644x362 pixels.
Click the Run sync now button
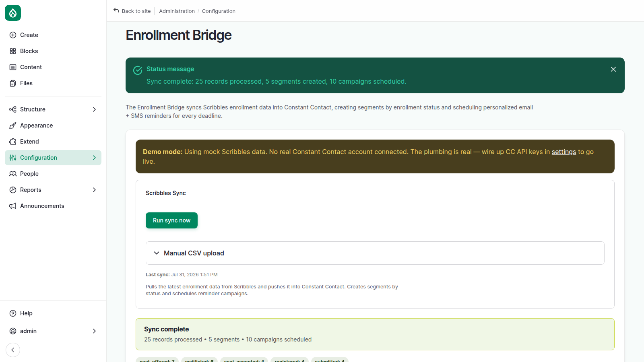pyautogui.click(x=171, y=220)
